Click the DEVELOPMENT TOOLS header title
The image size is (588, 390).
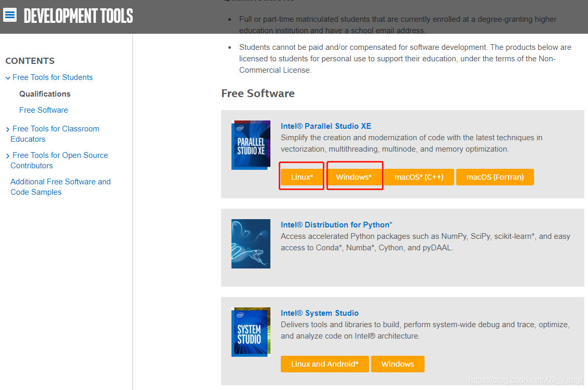(78, 16)
